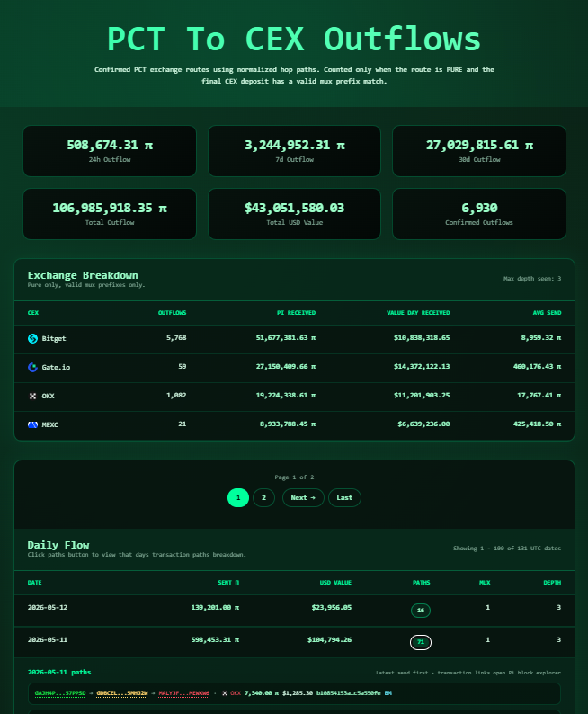Click the 2026-05-12 date cell
Image resolution: width=588 pixels, height=714 pixels.
tap(48, 608)
